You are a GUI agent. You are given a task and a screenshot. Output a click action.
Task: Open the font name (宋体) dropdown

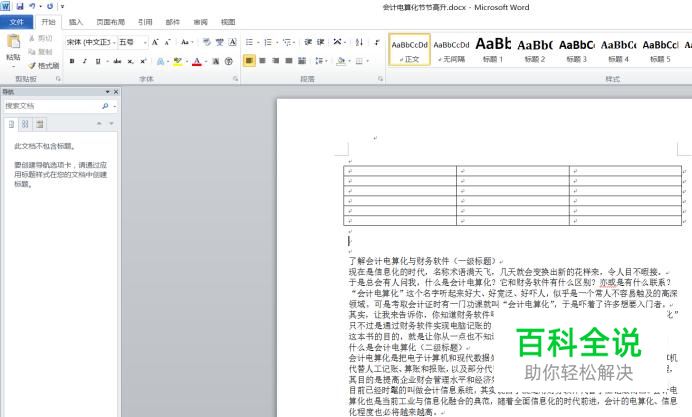click(x=114, y=42)
